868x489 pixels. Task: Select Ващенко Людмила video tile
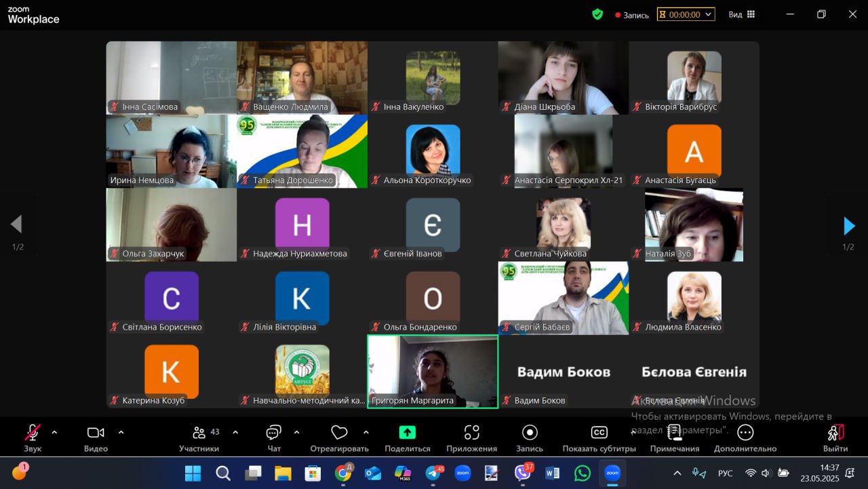coord(302,77)
